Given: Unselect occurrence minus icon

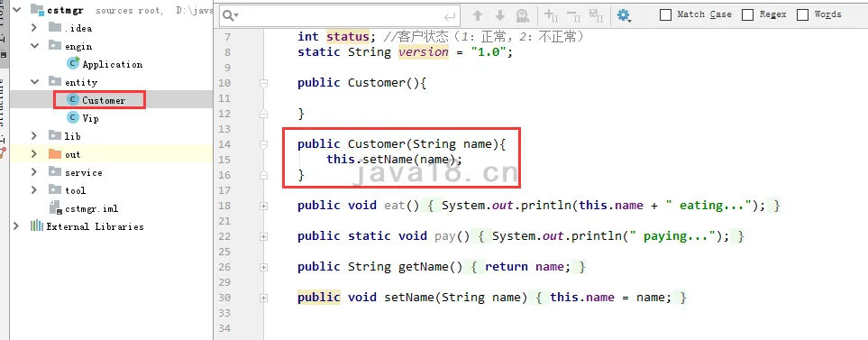Looking at the screenshot, I should coord(573,15).
